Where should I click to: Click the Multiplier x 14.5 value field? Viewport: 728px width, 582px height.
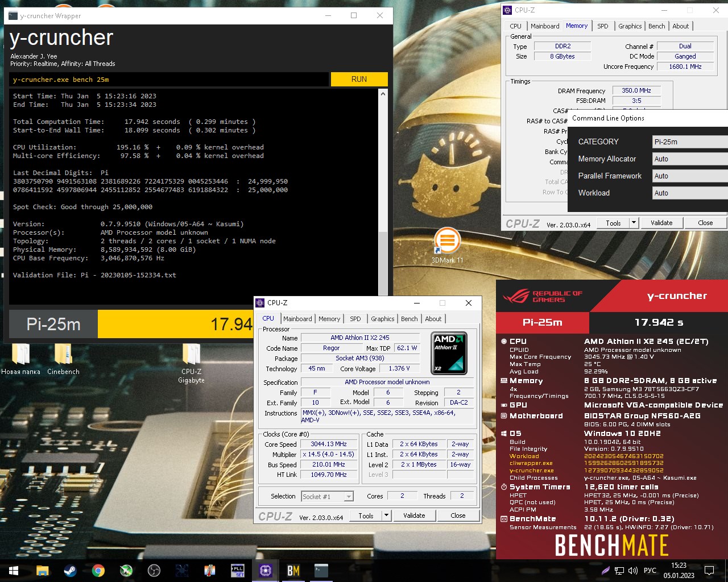(329, 455)
